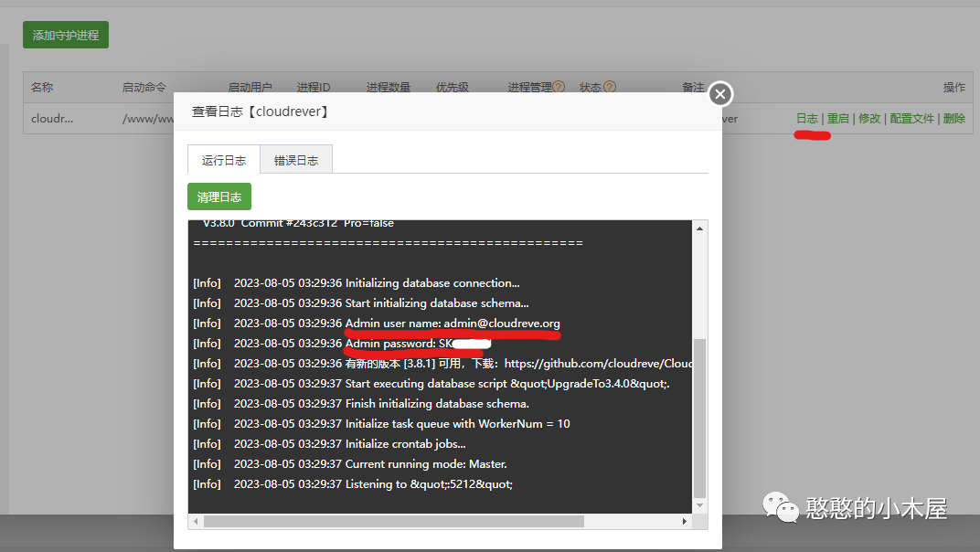Open the 日志 link for cloudrever
Screen dimensions: 980x552
point(807,119)
